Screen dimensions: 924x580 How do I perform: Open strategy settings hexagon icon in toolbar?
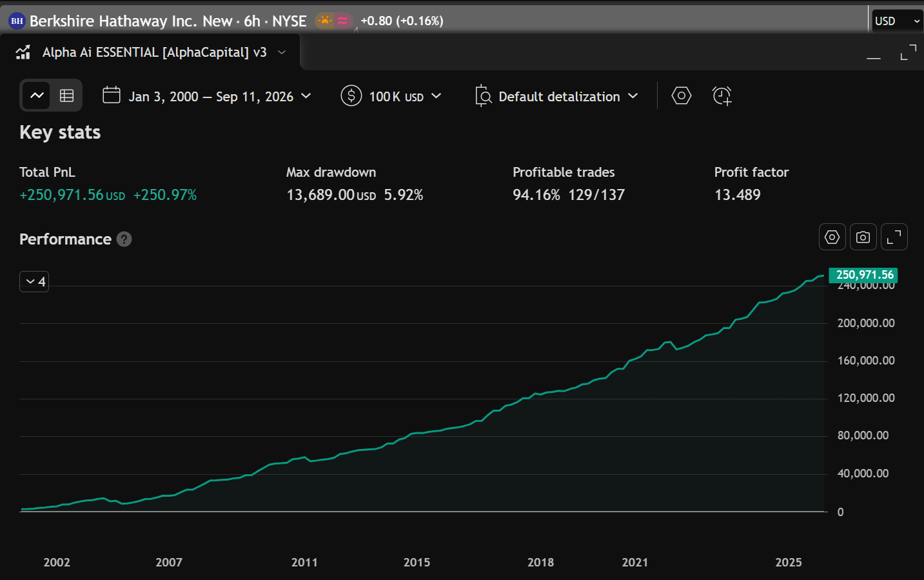(682, 96)
